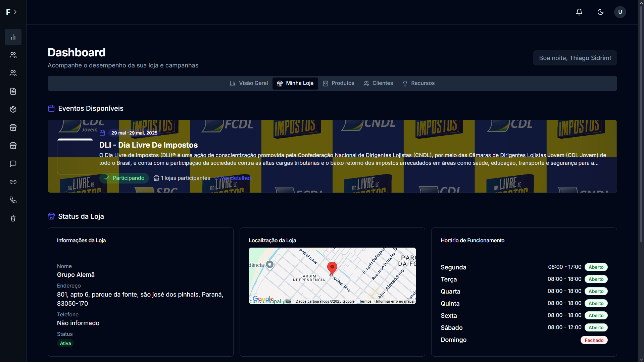The image size is (644, 362).
Task: Select the bar chart dashboard sidebar icon
Action: coord(13,37)
